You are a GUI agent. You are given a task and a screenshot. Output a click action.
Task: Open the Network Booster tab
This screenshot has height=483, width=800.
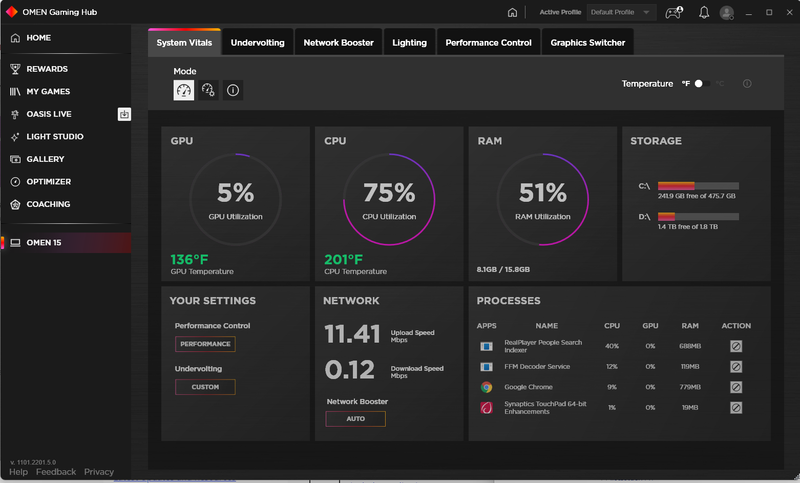click(x=339, y=42)
